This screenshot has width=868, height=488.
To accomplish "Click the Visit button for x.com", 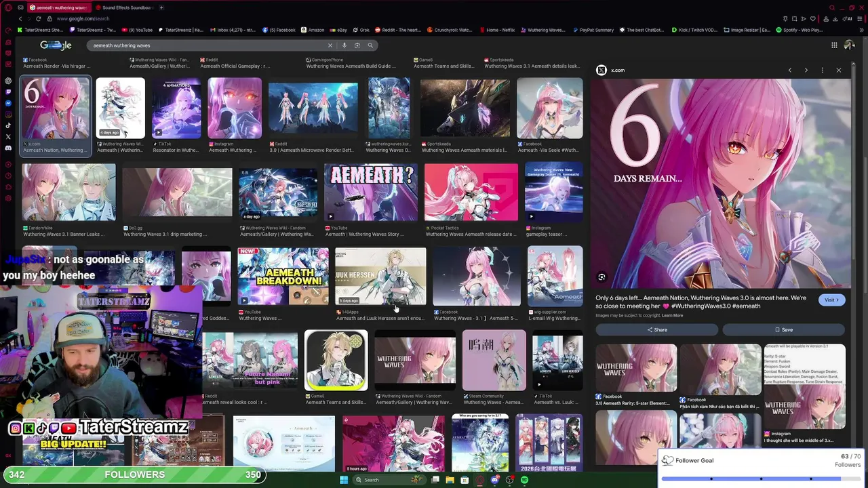I will pos(831,300).
